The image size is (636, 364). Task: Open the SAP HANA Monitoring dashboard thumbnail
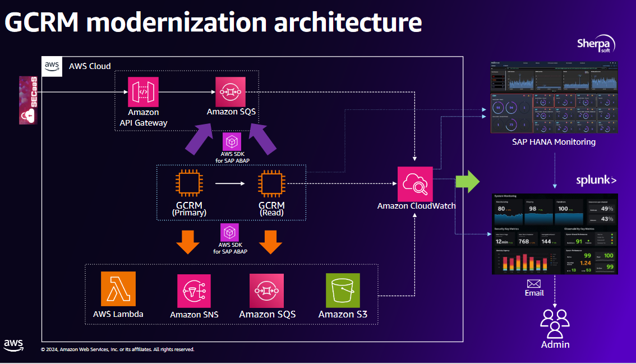tap(554, 98)
